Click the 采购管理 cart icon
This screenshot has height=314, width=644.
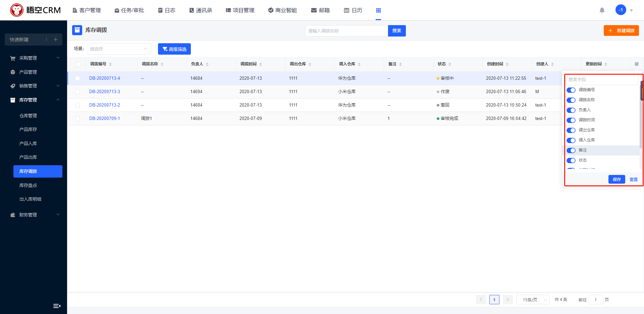pyautogui.click(x=13, y=58)
